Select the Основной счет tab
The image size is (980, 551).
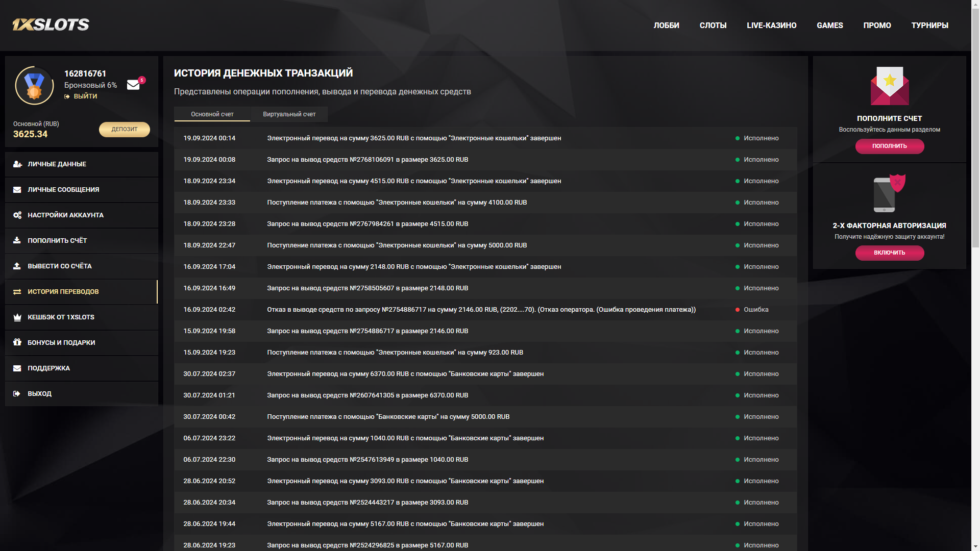point(212,114)
